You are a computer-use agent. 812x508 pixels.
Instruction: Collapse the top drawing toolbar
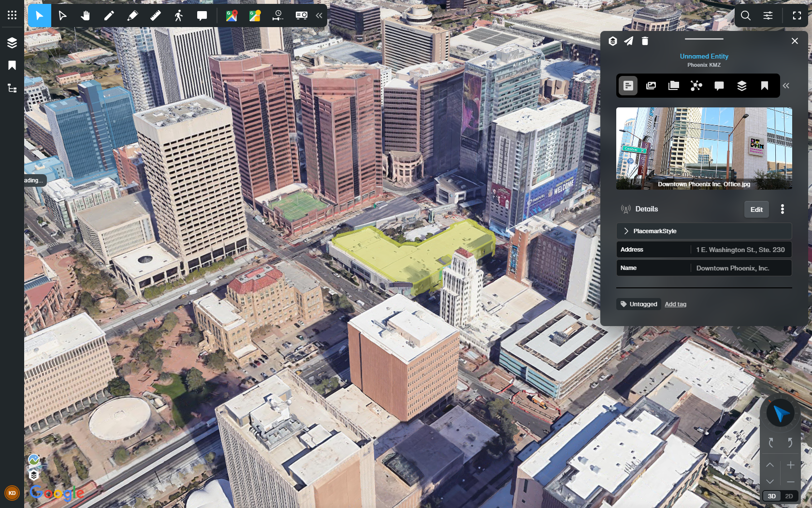(x=319, y=16)
